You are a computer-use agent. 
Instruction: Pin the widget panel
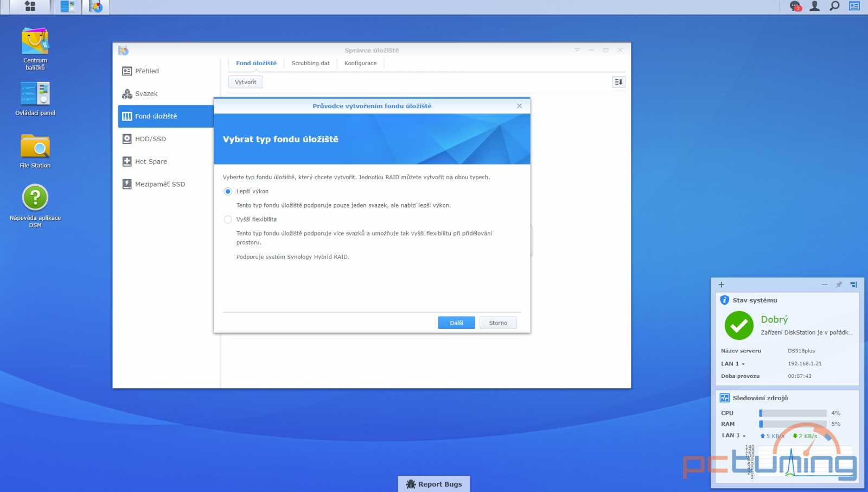click(839, 285)
